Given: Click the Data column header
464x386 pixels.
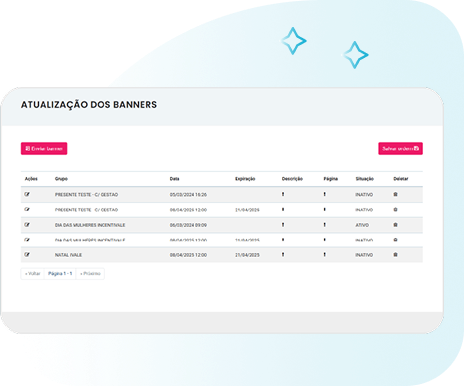Looking at the screenshot, I should point(174,179).
